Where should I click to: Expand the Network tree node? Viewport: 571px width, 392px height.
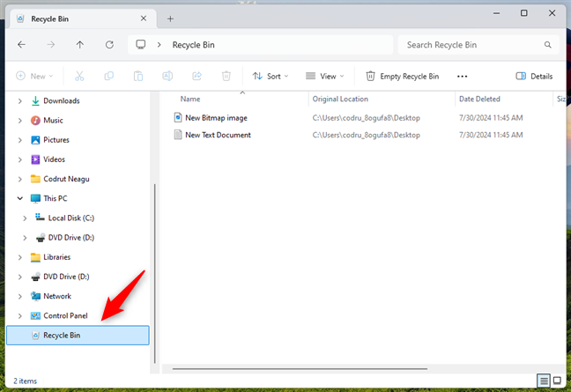point(20,296)
